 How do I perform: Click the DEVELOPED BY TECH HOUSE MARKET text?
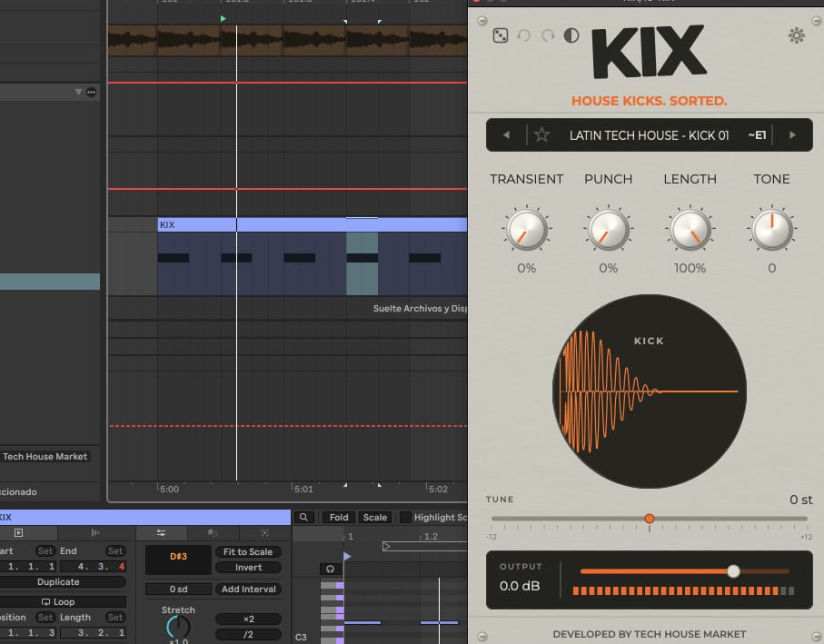pos(649,634)
